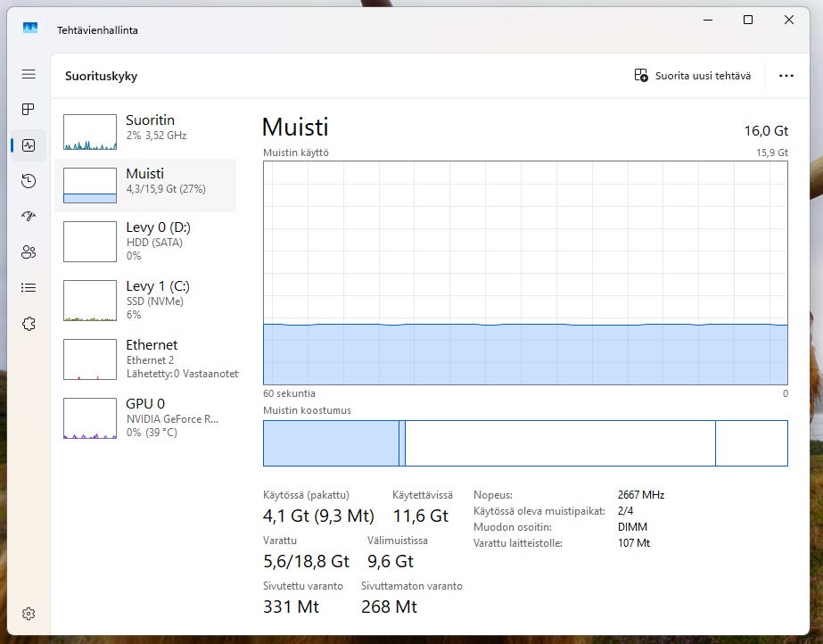Click free segment of memory composition bar

752,443
